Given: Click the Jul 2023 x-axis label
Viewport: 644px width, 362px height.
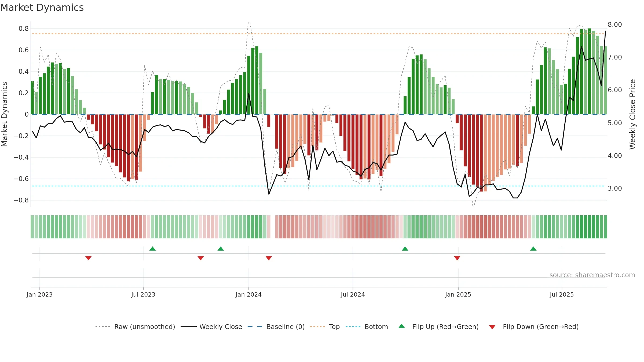Looking at the screenshot, I should click(143, 294).
